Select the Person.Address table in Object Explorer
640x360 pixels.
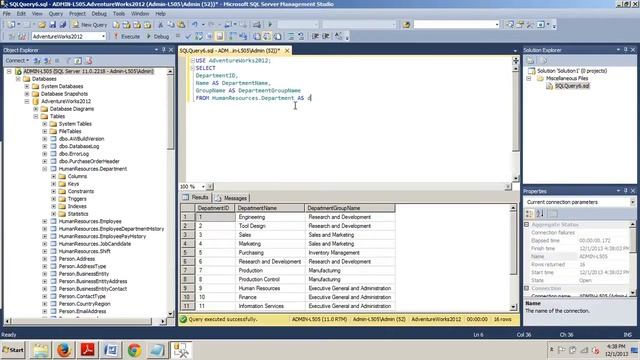coord(77,259)
